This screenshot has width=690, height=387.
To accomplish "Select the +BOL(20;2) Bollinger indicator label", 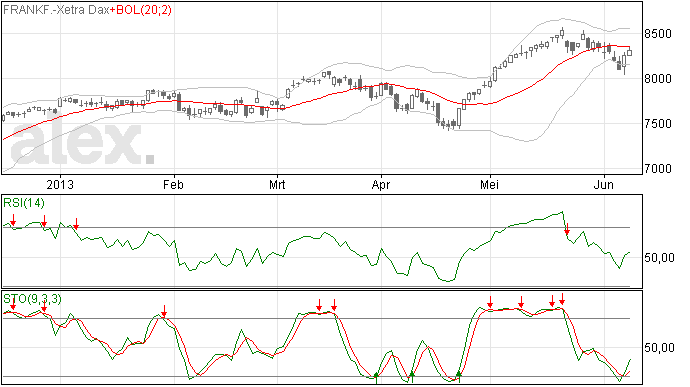I will pyautogui.click(x=140, y=10).
